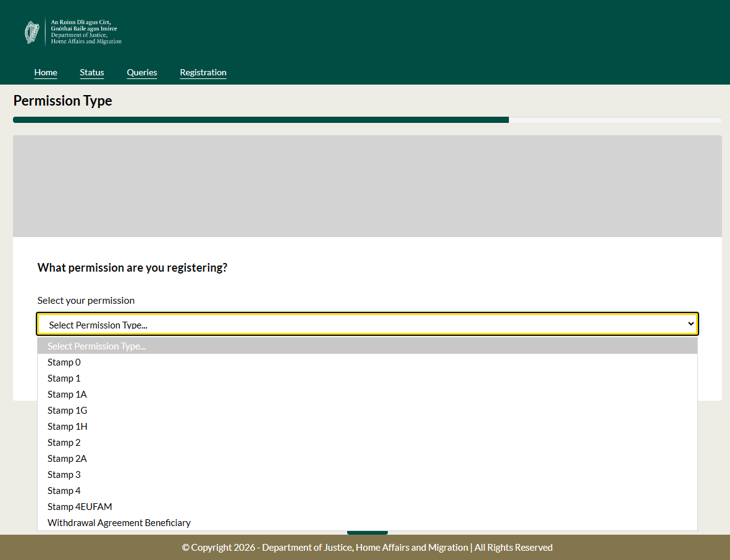Click the 'Select your permission' label

pos(86,300)
